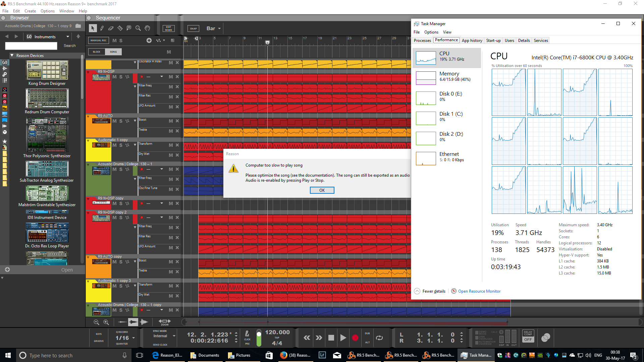
Task: Switch to Block view
Action: [97, 52]
